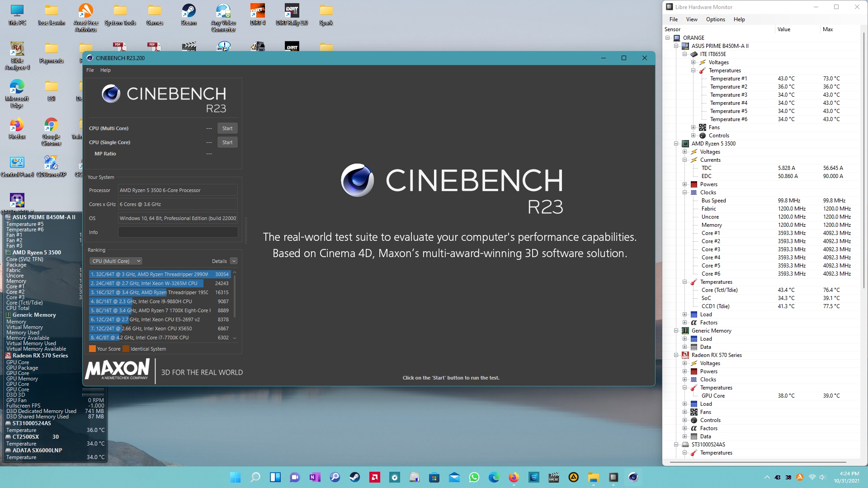Open the clock and date flyout
The height and width of the screenshot is (488, 868).
[x=847, y=477]
